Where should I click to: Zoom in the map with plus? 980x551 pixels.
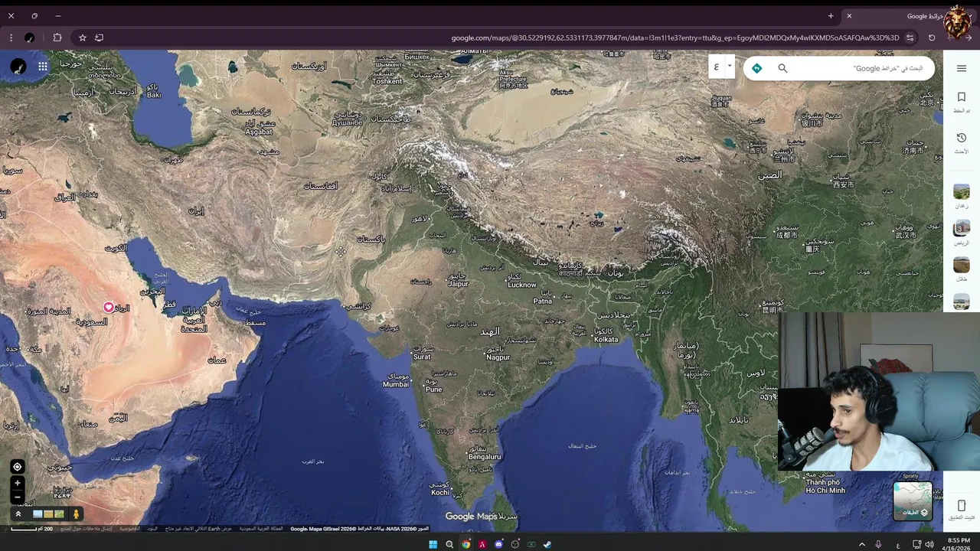point(17,483)
